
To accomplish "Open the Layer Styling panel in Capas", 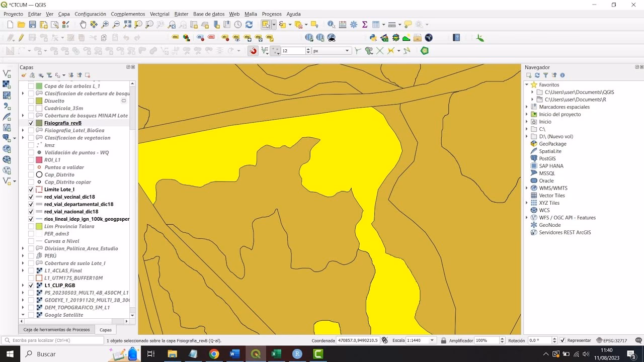I will [x=24, y=75].
